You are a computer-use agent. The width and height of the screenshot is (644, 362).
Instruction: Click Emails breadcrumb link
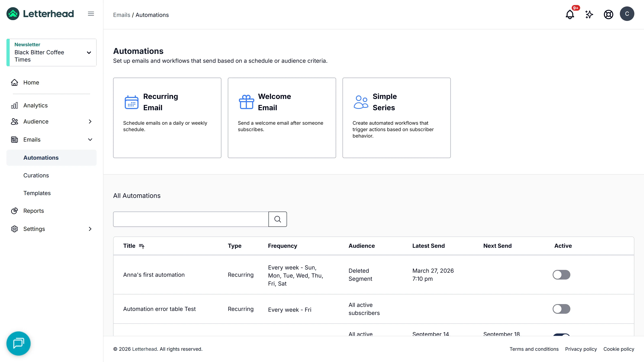pyautogui.click(x=122, y=15)
